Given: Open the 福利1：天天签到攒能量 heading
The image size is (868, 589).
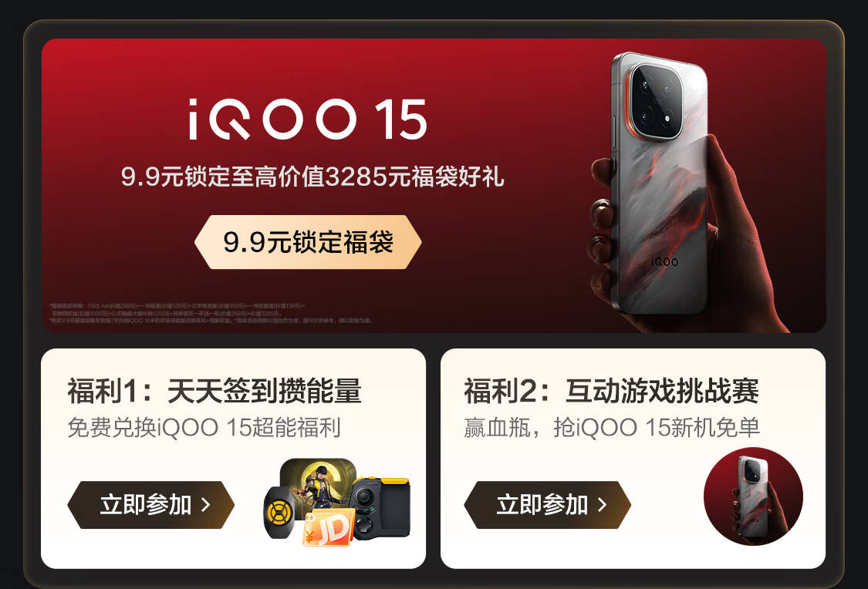Looking at the screenshot, I should click(x=214, y=391).
